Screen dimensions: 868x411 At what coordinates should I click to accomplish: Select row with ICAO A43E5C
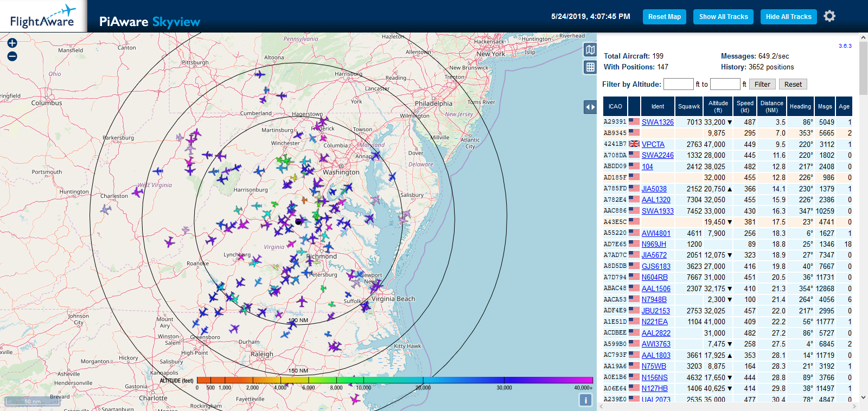728,222
